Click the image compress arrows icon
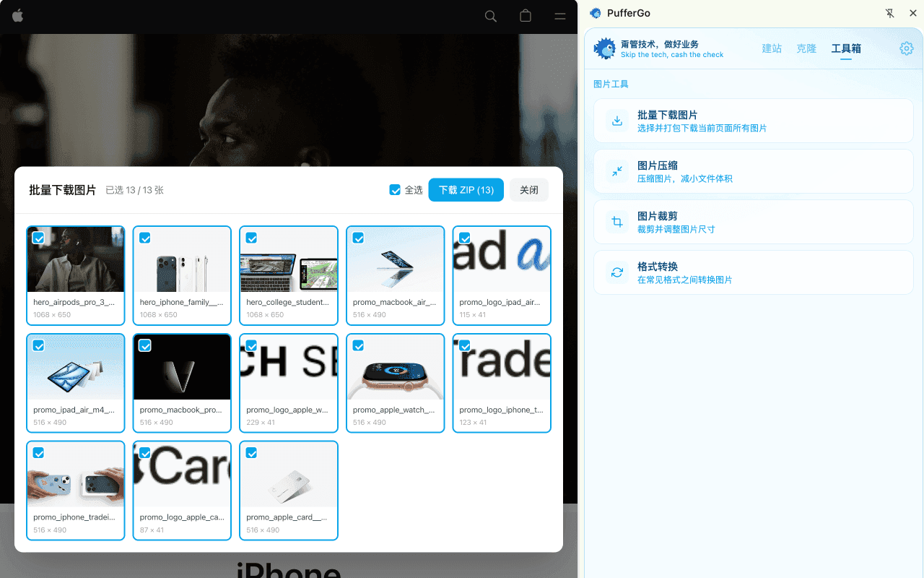This screenshot has height=578, width=924. [617, 171]
